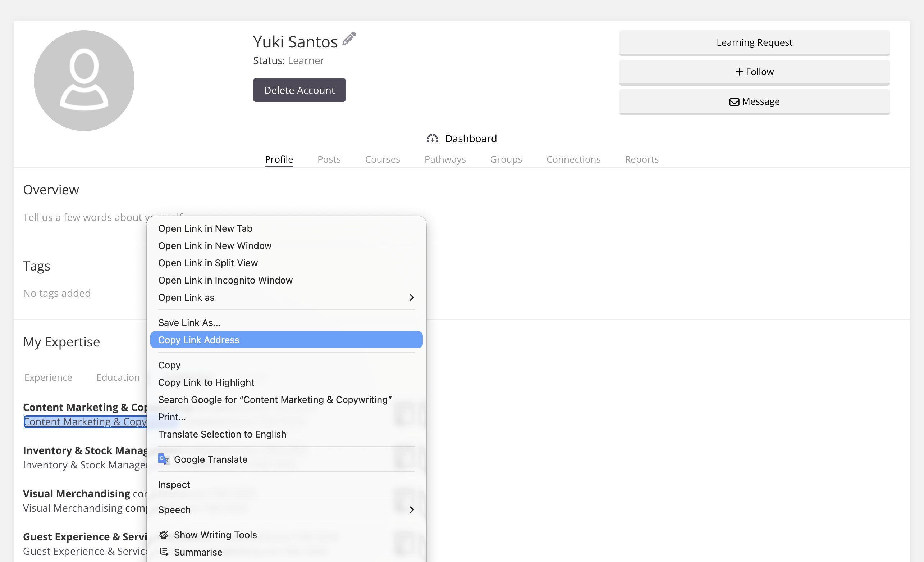Click the 'No tags added' text
Image resolution: width=924 pixels, height=562 pixels.
coord(57,293)
